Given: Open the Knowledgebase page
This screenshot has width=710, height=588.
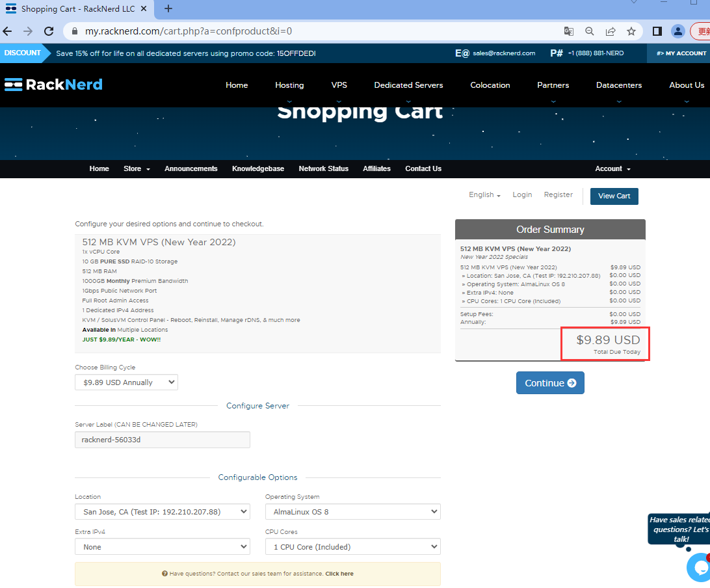Looking at the screenshot, I should click(258, 168).
